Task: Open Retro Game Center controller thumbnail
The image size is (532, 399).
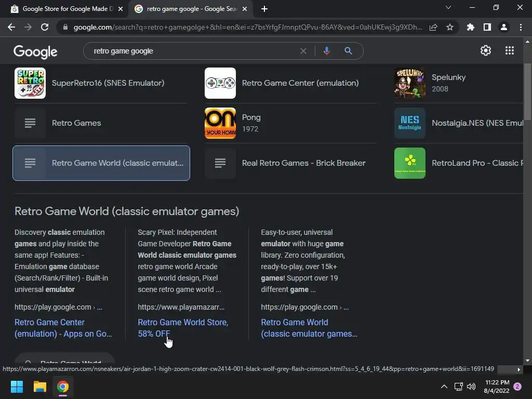Action: point(220,83)
